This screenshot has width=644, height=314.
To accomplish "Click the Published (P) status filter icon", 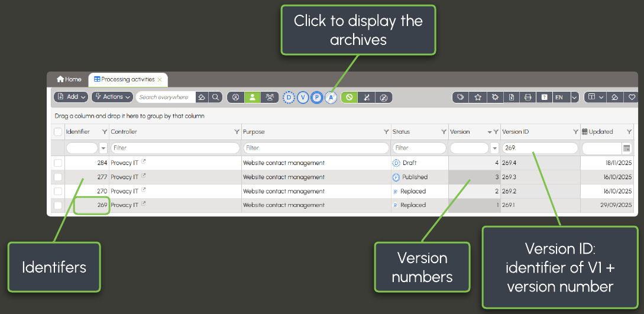I will pos(317,98).
